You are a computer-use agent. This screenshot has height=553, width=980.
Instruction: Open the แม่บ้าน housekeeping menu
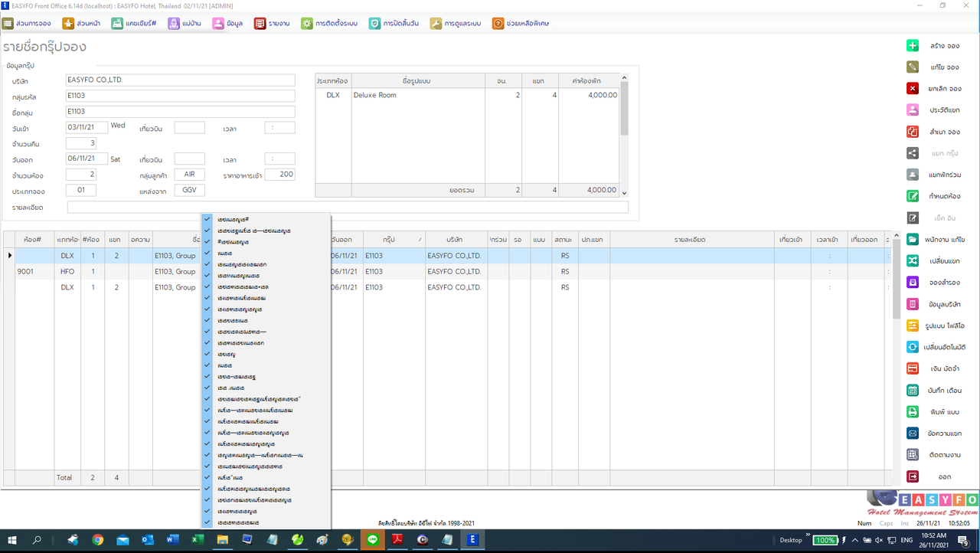tap(185, 24)
